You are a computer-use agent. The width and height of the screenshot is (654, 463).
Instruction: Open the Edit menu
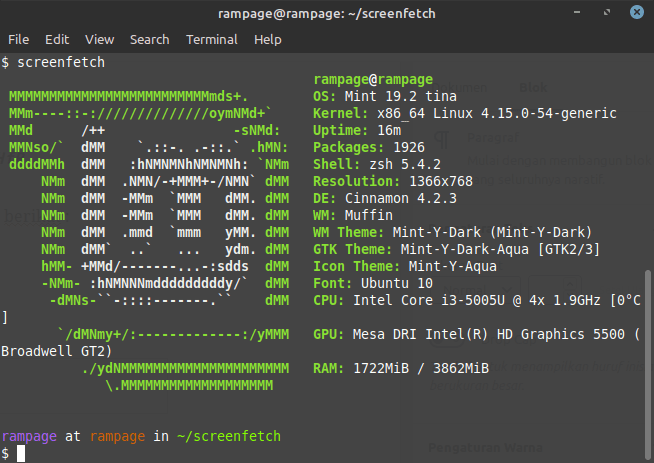(57, 40)
